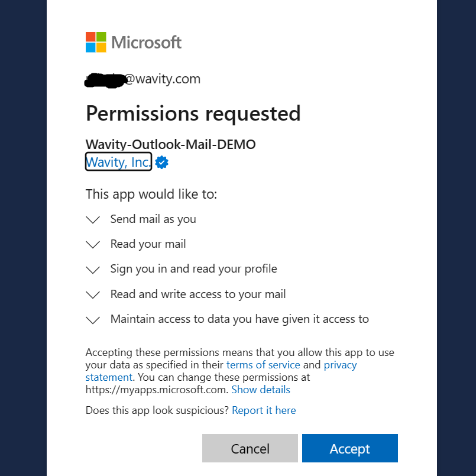Open the terms of service link
The height and width of the screenshot is (476, 476).
(x=263, y=365)
